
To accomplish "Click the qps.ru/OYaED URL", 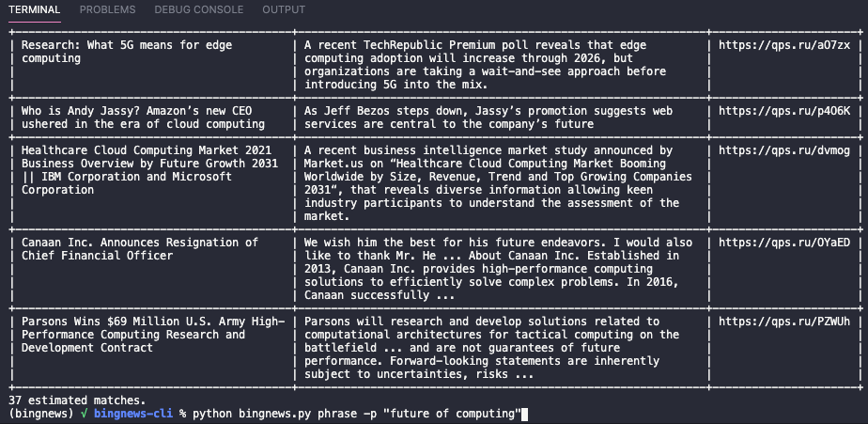I will pos(784,243).
